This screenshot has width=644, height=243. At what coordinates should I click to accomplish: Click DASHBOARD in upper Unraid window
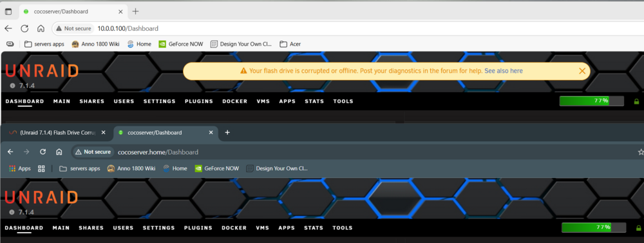pos(24,101)
